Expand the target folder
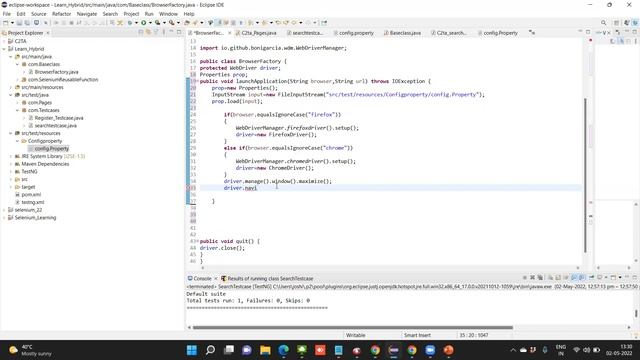This screenshot has height=360, width=640. pyautogui.click(x=11, y=187)
